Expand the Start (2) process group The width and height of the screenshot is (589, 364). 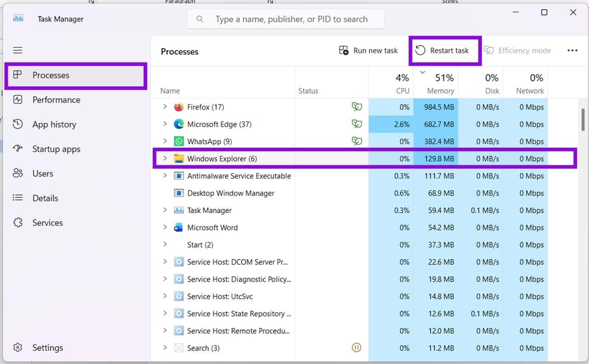point(165,244)
